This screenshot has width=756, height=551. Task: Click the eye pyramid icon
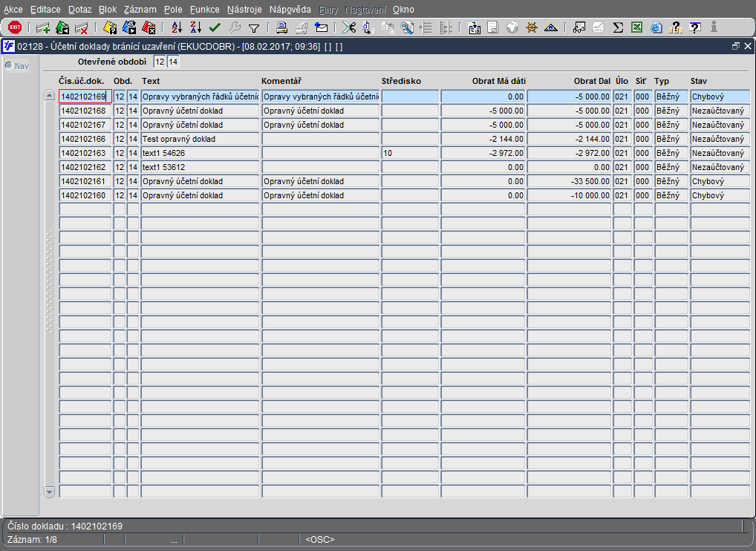pyautogui.click(x=550, y=28)
